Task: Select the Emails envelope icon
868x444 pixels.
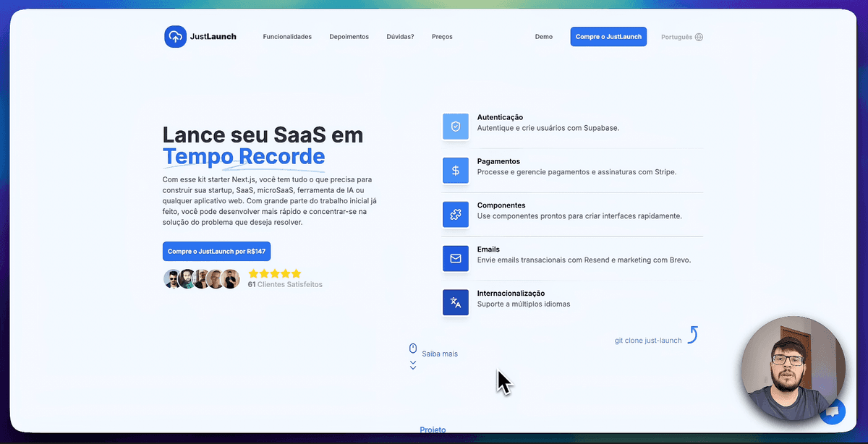Action: 456,258
